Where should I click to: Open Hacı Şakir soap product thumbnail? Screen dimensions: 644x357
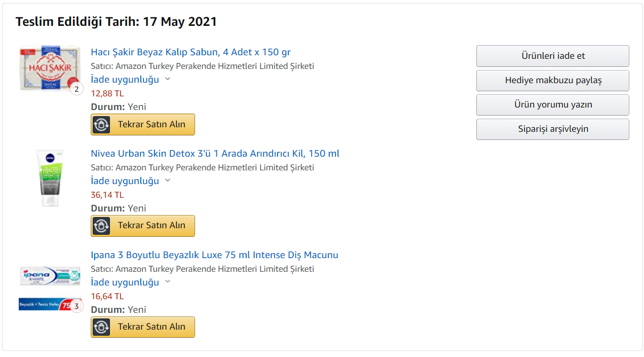[x=50, y=68]
